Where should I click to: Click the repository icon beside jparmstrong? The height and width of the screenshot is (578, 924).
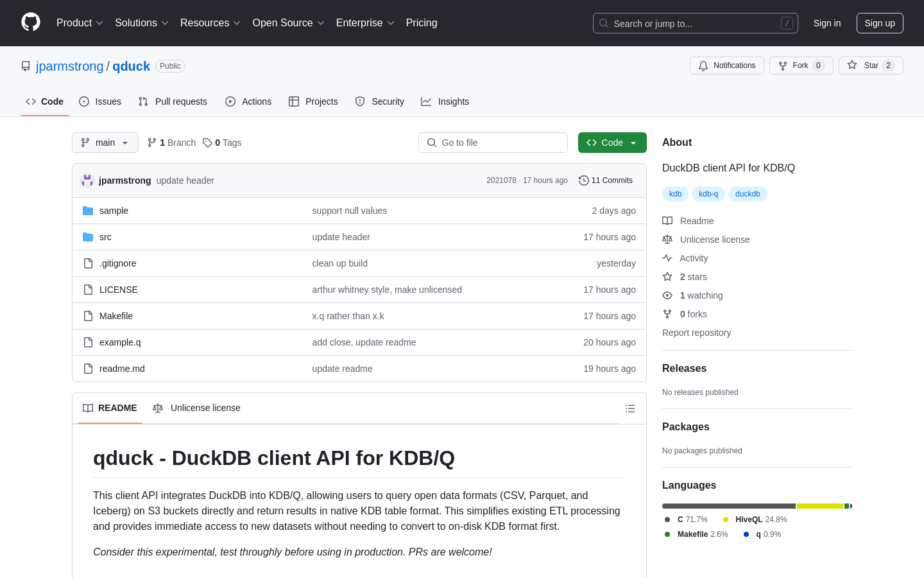(26, 66)
